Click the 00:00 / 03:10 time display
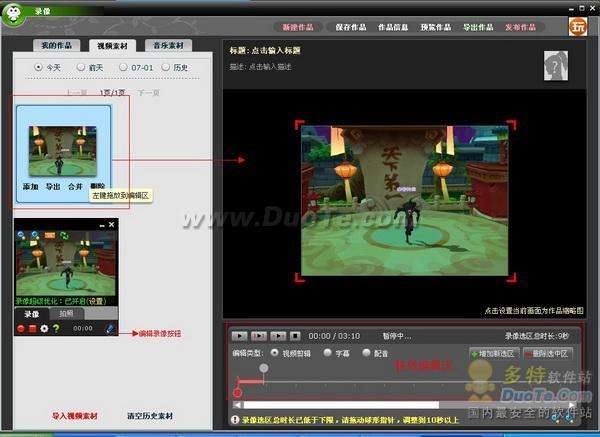The height and width of the screenshot is (437, 600). [334, 336]
